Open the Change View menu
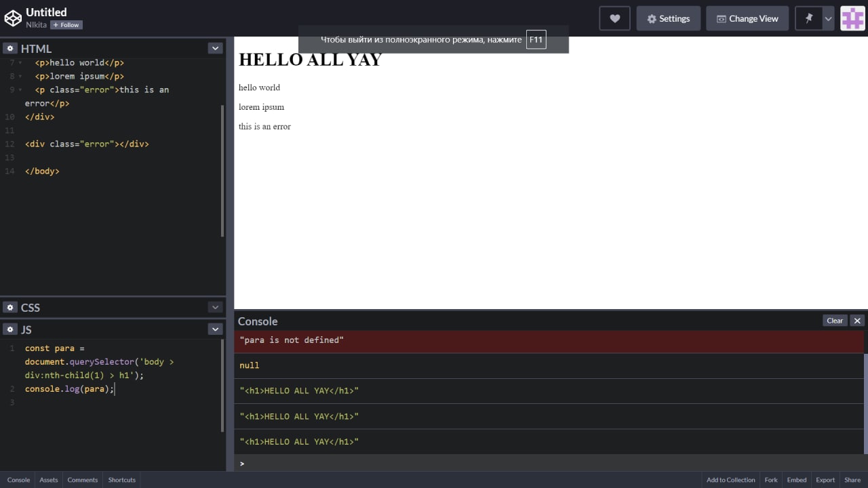This screenshot has height=488, width=868. pyautogui.click(x=747, y=18)
